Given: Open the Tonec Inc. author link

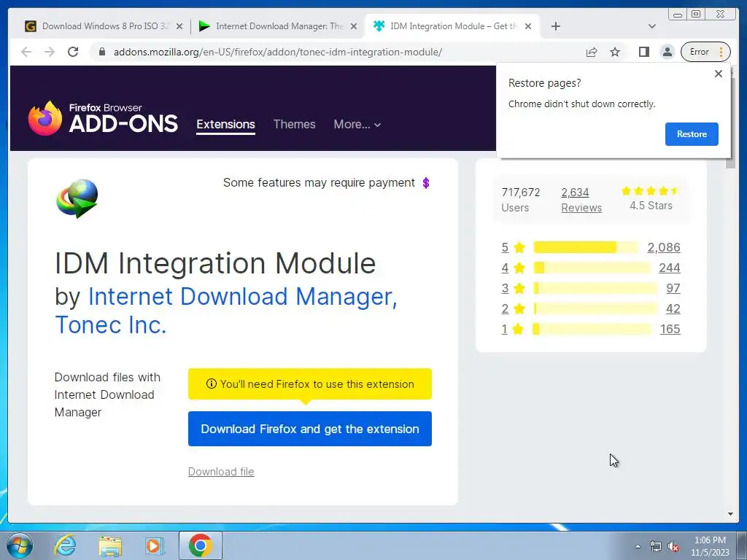Looking at the screenshot, I should [x=111, y=325].
